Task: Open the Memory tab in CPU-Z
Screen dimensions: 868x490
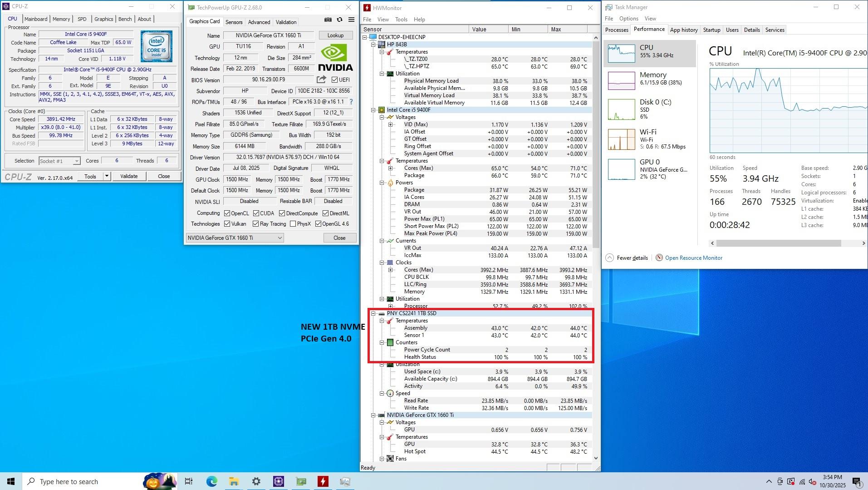Action: [x=61, y=19]
